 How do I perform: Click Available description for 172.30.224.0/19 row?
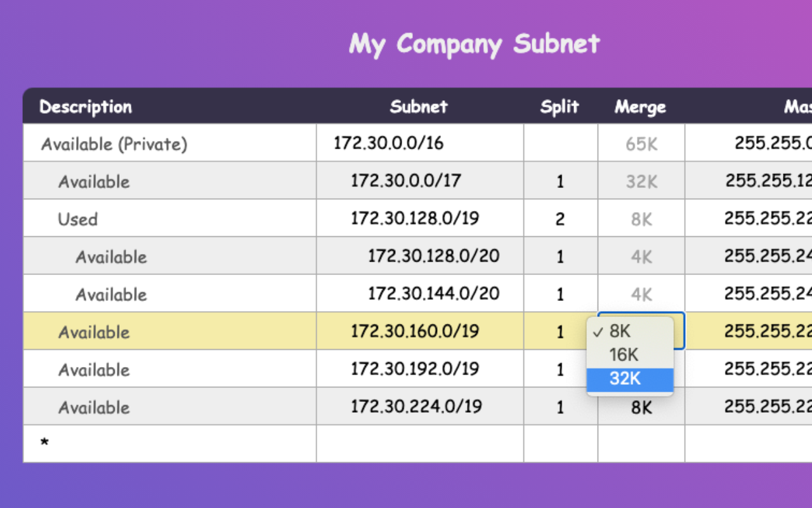click(169, 406)
